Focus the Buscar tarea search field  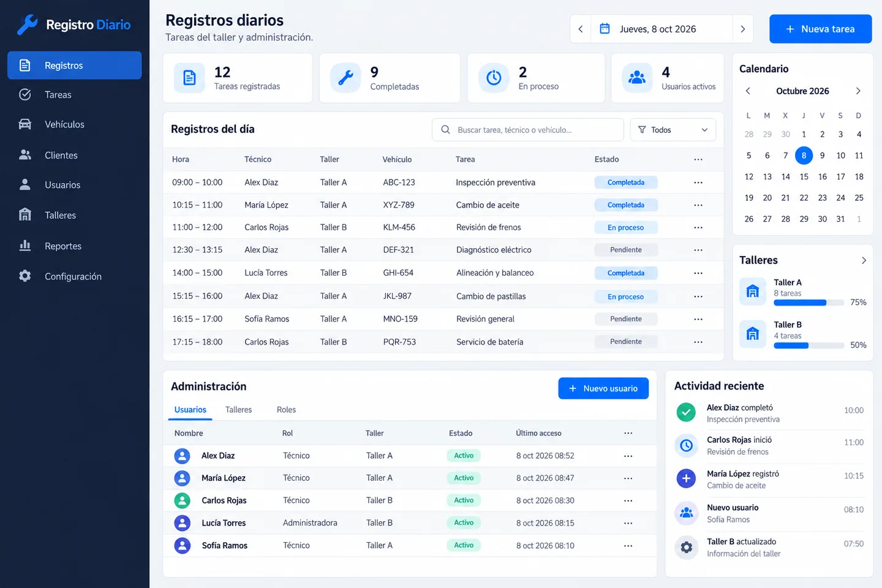(528, 130)
